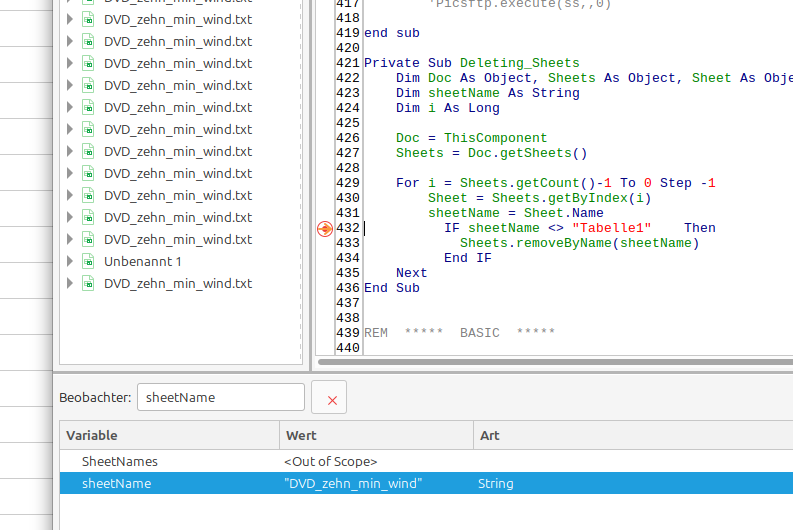Screen dimensions: 793x530
Task: Sort by the Variable column header
Action: click(x=169, y=435)
